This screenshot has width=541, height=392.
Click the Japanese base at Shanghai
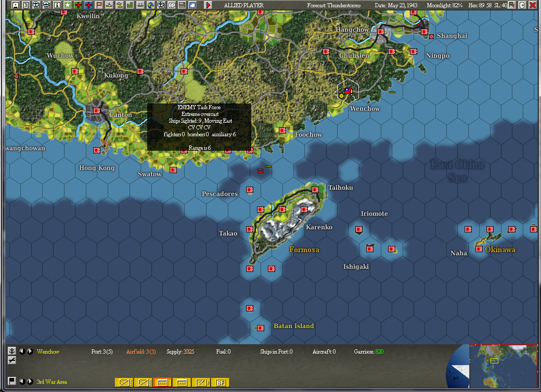point(424,31)
